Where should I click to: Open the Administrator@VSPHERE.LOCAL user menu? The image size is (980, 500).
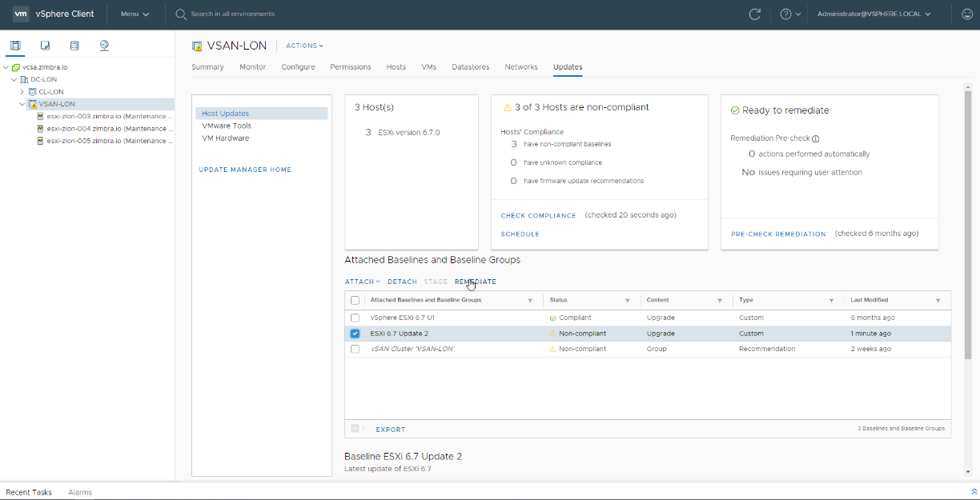(x=874, y=14)
